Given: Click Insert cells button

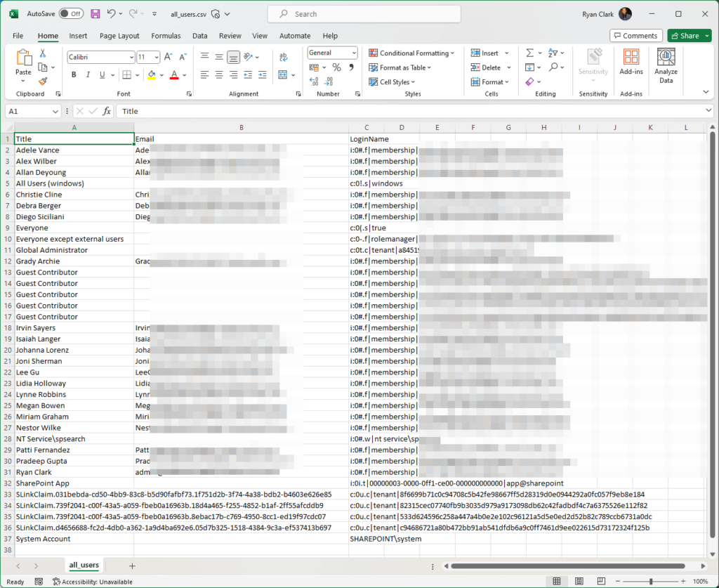Looking at the screenshot, I should tap(489, 53).
